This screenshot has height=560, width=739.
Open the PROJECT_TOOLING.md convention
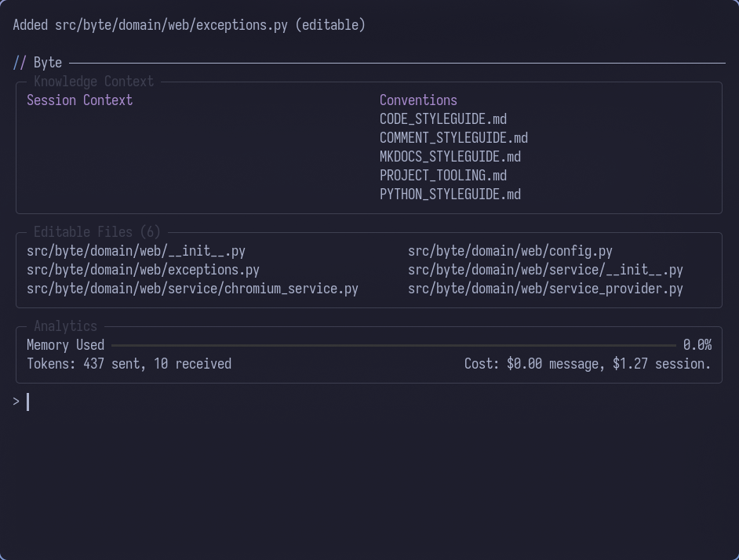click(x=443, y=175)
